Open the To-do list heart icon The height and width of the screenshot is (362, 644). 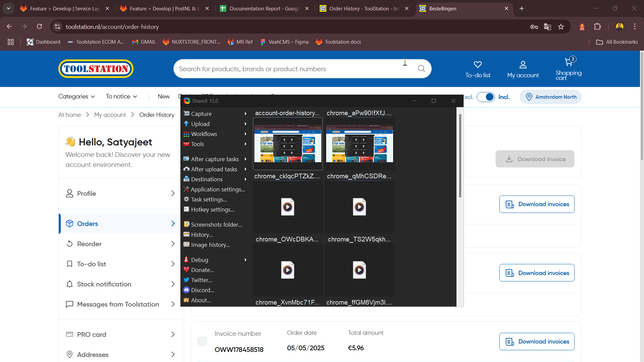tap(478, 65)
